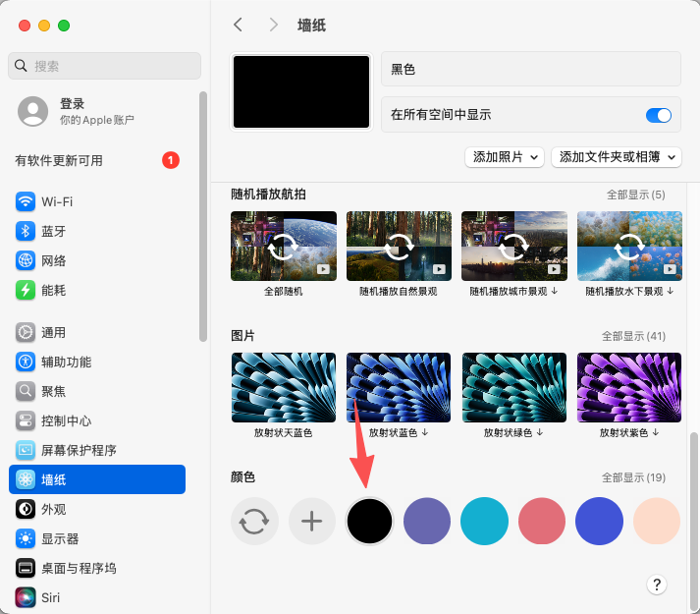
Task: Click the search field in sidebar
Action: point(103,66)
